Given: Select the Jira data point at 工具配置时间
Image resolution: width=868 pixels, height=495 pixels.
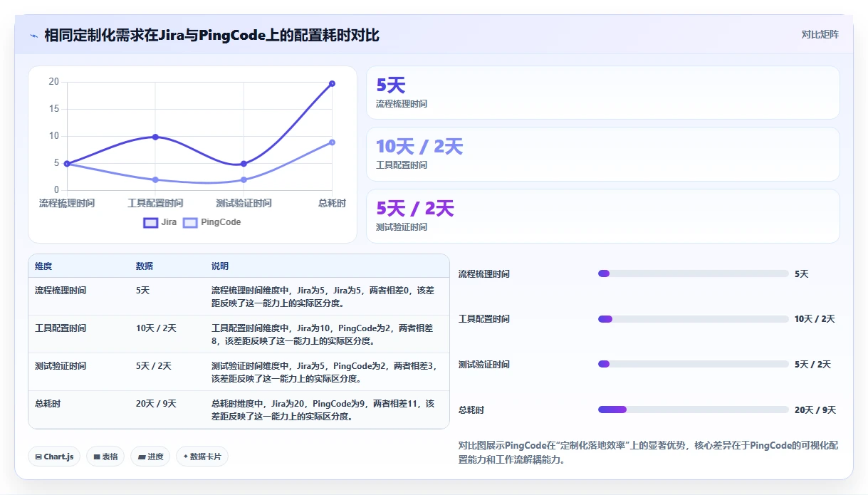Looking at the screenshot, I should [x=155, y=137].
